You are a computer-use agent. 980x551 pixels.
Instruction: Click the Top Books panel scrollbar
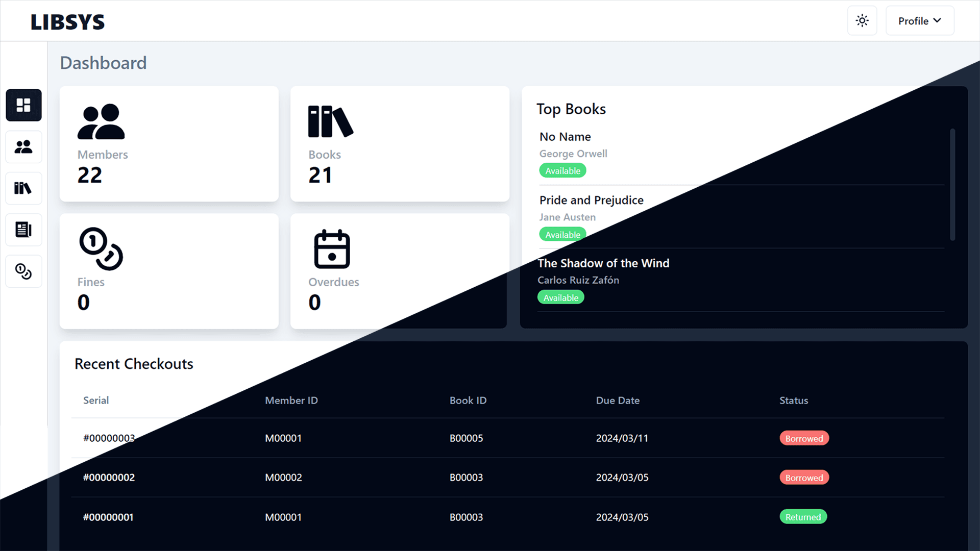(x=951, y=184)
